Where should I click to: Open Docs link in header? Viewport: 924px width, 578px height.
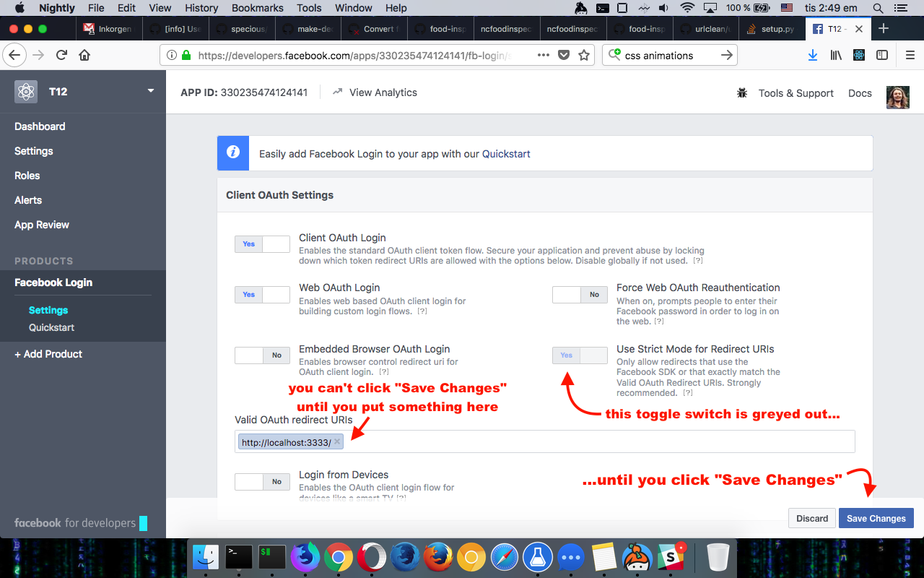click(860, 93)
